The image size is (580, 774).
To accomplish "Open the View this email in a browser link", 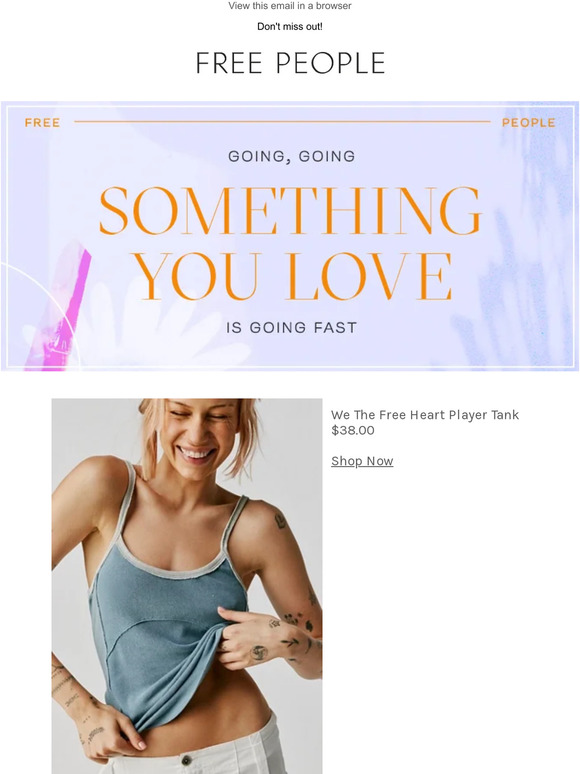I will [290, 6].
